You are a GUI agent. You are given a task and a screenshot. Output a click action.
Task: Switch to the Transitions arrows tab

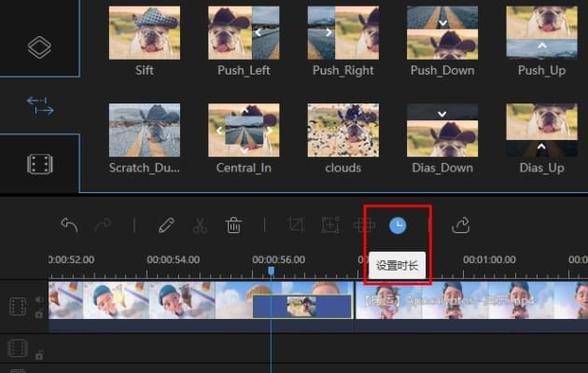(x=39, y=105)
